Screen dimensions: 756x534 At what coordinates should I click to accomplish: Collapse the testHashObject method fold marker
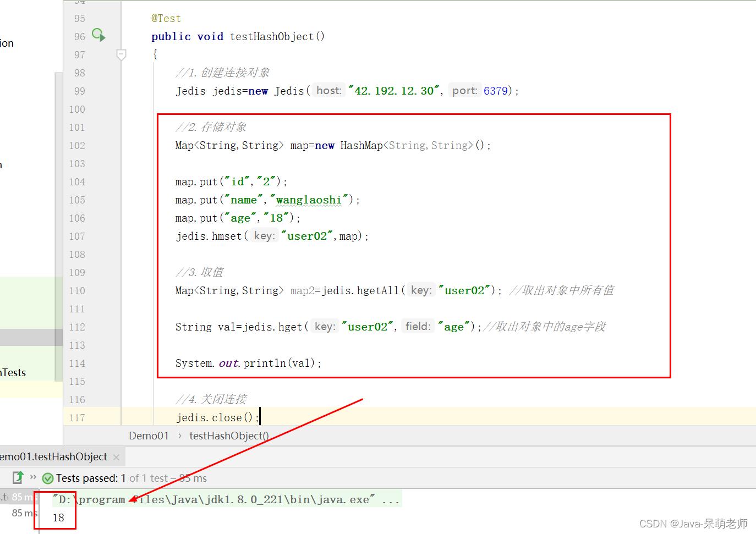(x=122, y=54)
